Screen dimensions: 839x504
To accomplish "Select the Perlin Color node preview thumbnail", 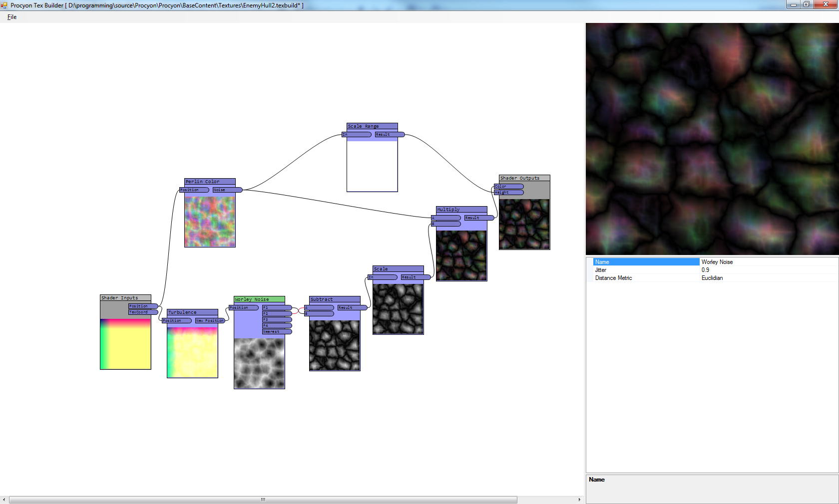I will coord(210,222).
